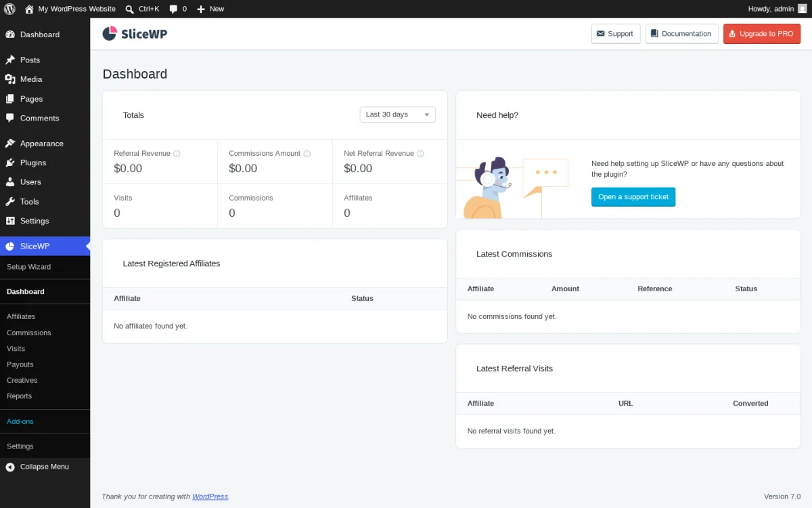The height and width of the screenshot is (508, 812).
Task: Click 'No commissions found yet.' text
Action: tap(512, 316)
